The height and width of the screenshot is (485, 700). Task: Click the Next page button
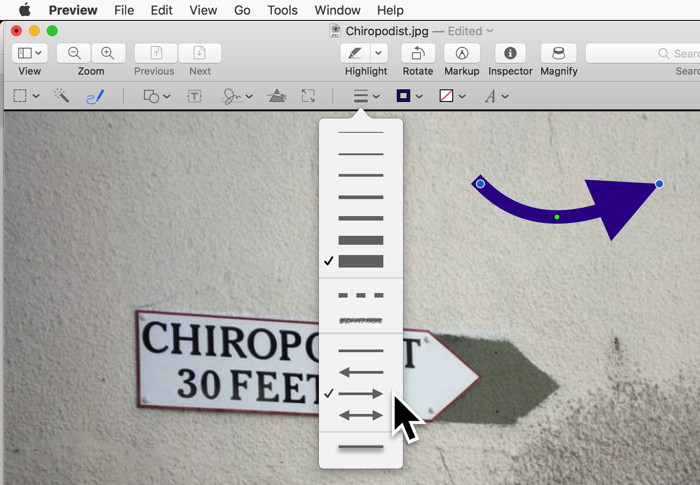200,53
